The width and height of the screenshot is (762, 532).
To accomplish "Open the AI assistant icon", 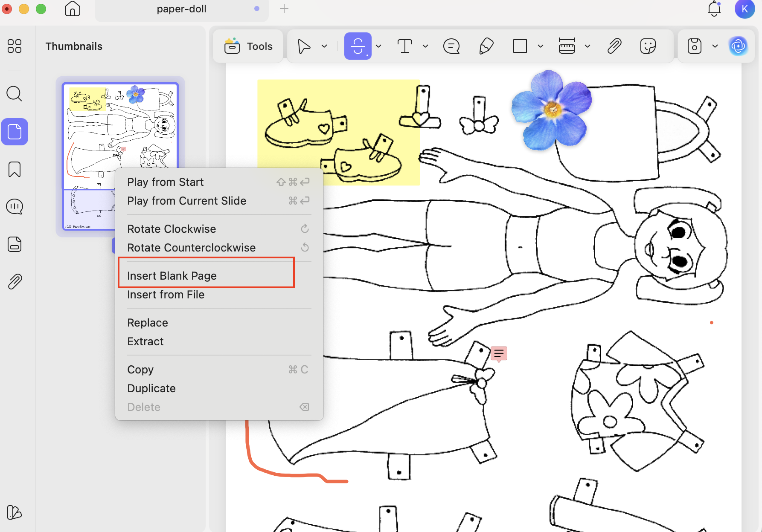I will pos(738,46).
